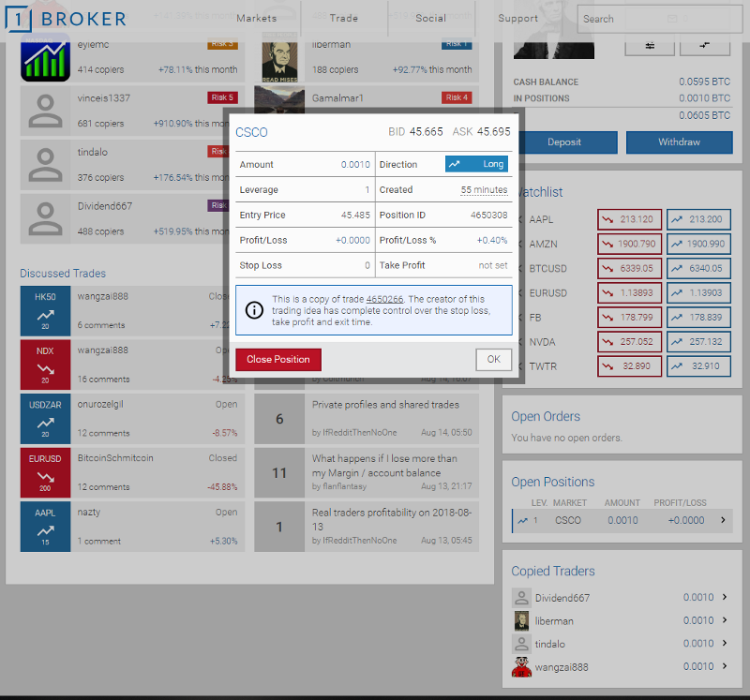Click the info icon in the notice
This screenshot has width=750, height=700.
coord(254,310)
